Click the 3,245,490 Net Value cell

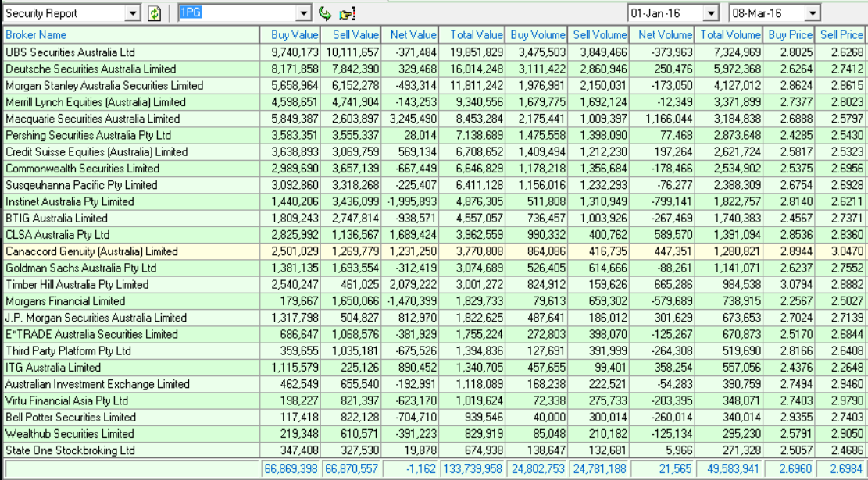pos(409,119)
